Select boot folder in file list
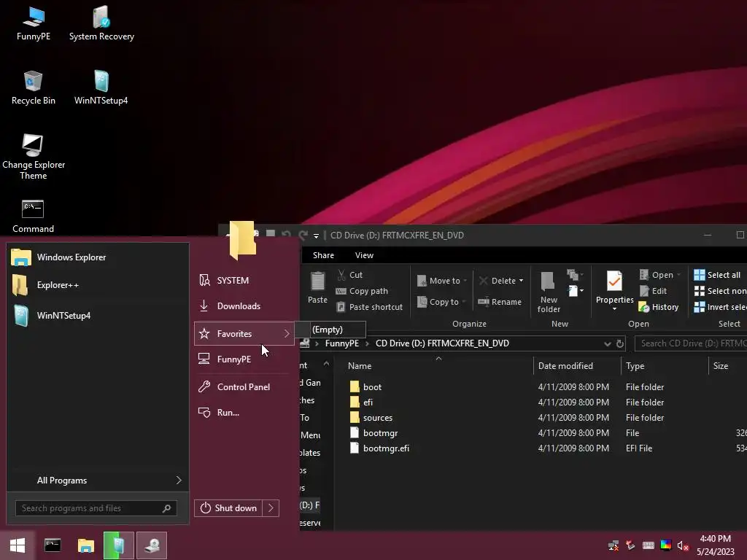 [x=366, y=387]
